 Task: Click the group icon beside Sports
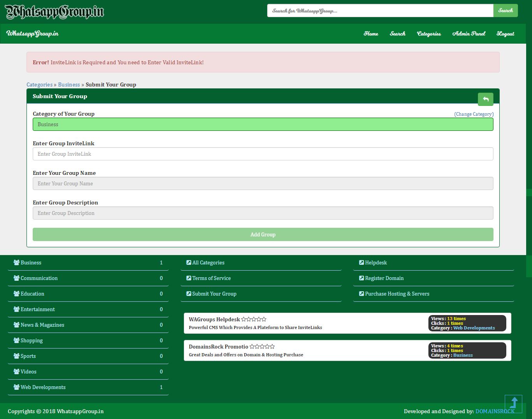click(16, 356)
